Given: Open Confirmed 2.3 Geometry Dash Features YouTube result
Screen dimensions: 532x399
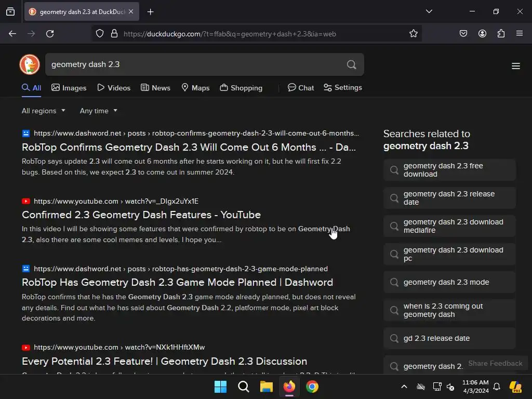Looking at the screenshot, I should 141,215.
